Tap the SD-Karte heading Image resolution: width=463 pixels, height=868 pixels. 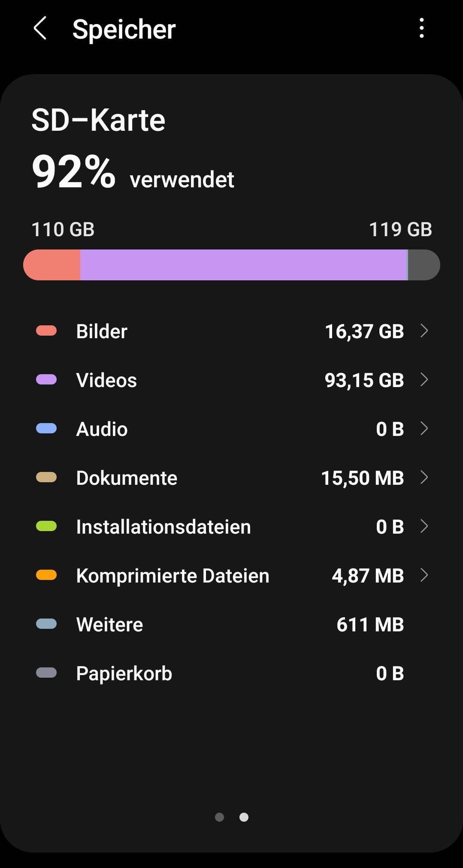pyautogui.click(x=98, y=120)
